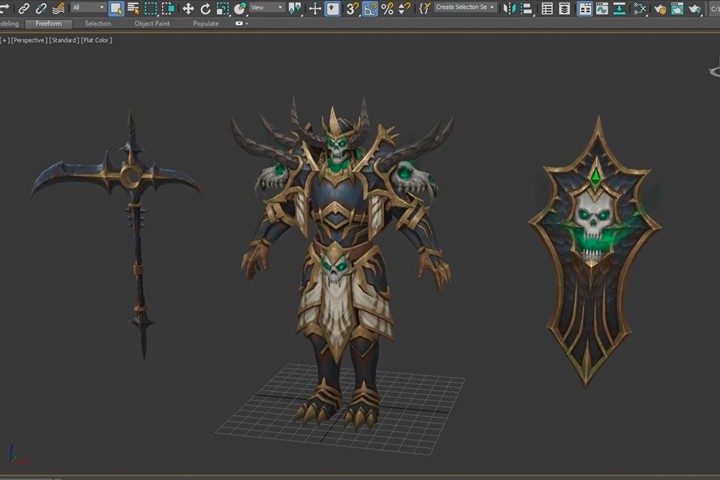The image size is (720, 480).
Task: Click the Align tool icon
Action: (x=527, y=8)
